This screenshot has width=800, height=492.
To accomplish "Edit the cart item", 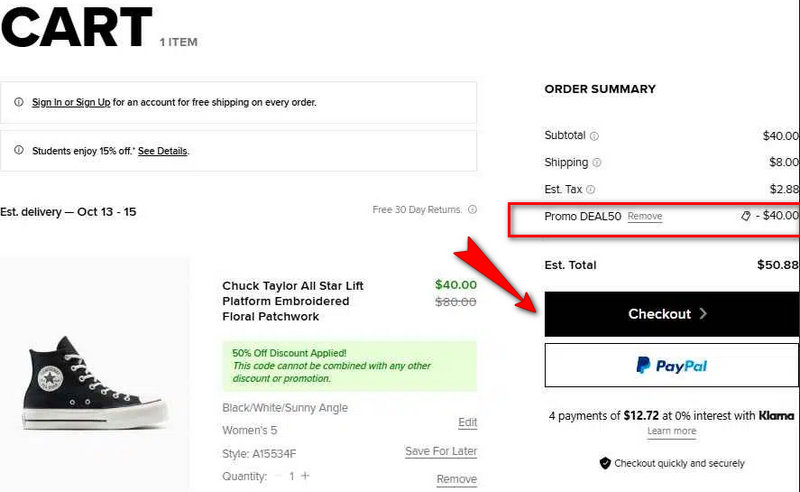I will (x=467, y=423).
